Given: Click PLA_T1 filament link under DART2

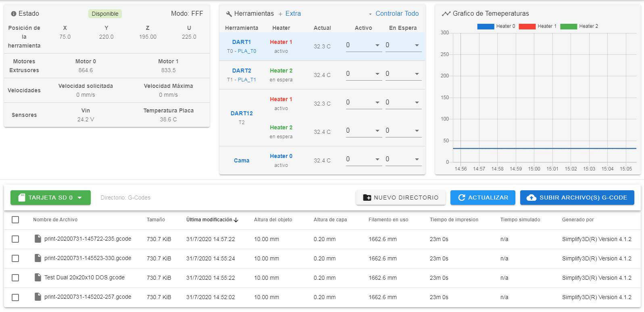Looking at the screenshot, I should point(247,80).
